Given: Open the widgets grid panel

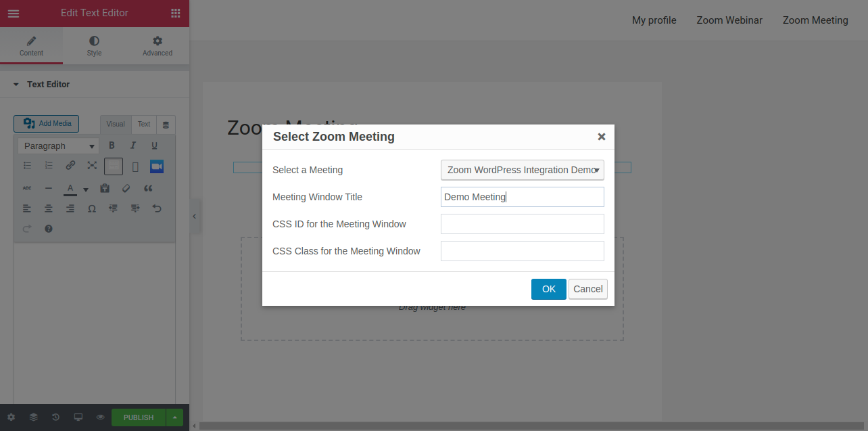Looking at the screenshot, I should [x=176, y=13].
